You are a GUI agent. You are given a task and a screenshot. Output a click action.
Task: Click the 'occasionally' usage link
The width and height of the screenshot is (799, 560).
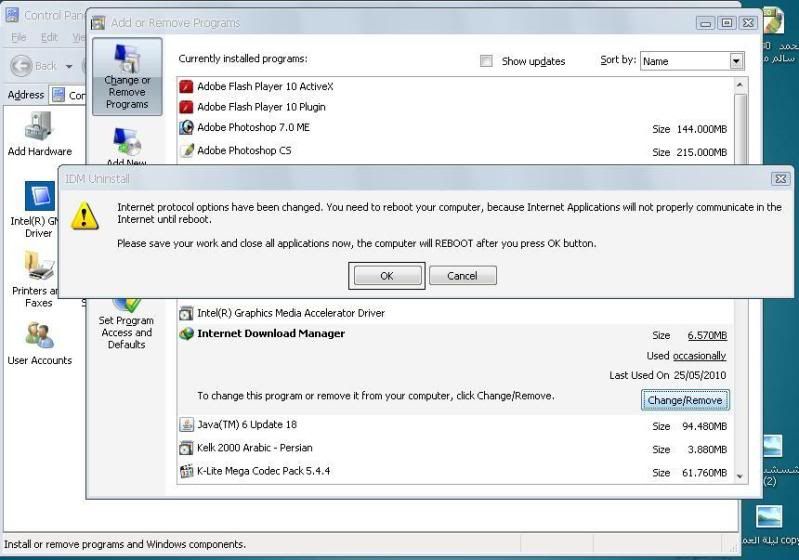point(699,356)
